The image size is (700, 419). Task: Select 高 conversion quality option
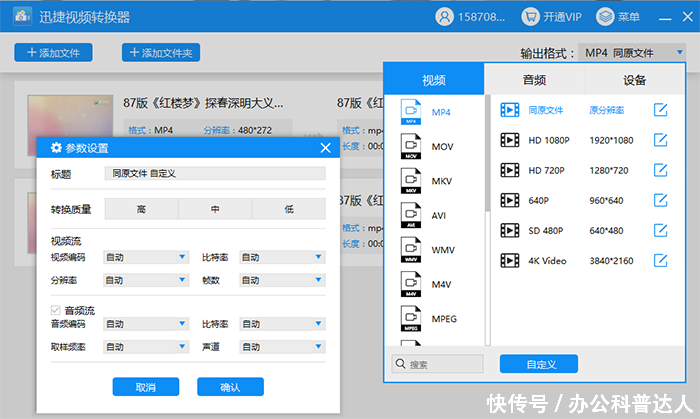pos(141,209)
